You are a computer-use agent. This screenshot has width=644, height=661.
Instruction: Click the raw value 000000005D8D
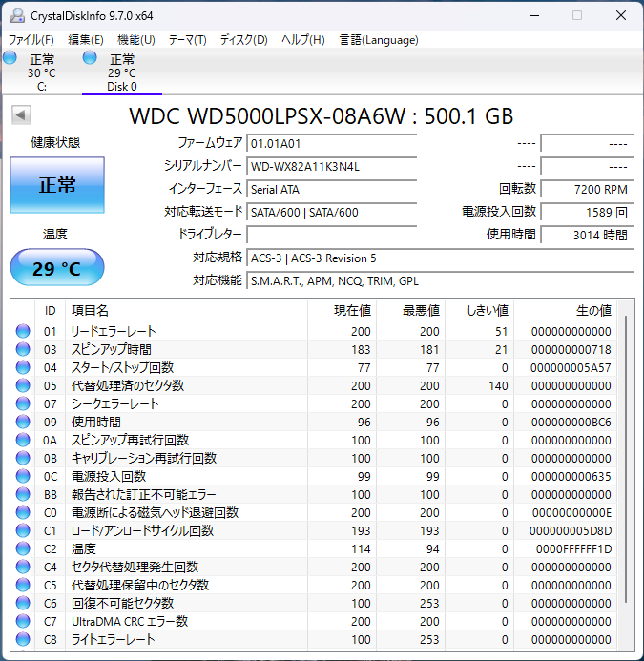pos(571,530)
